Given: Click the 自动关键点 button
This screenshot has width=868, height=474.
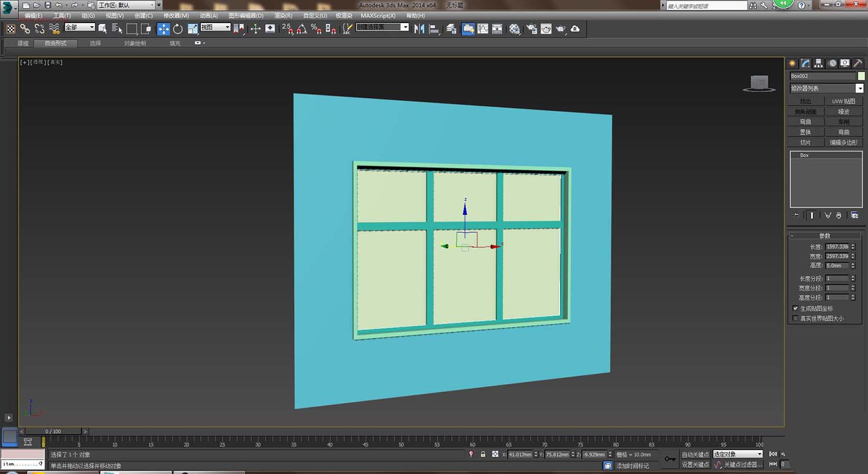Looking at the screenshot, I should pos(695,454).
